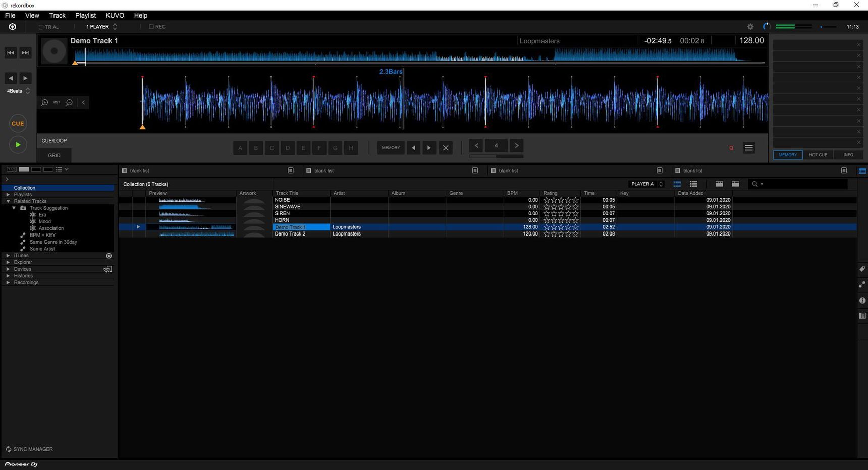Collapse the Track Suggestion folder
The image size is (868, 470).
click(x=14, y=208)
